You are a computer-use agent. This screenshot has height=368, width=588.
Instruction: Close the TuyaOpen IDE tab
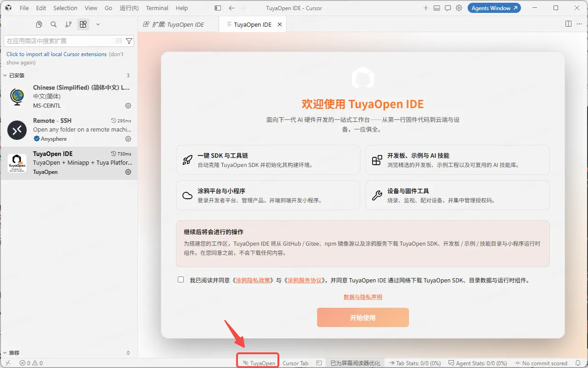280,24
